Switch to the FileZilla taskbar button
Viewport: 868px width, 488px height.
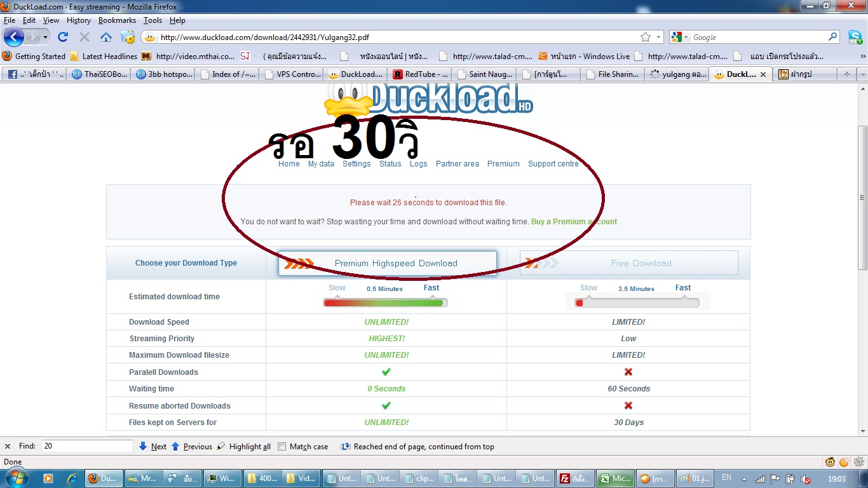pyautogui.click(x=574, y=478)
